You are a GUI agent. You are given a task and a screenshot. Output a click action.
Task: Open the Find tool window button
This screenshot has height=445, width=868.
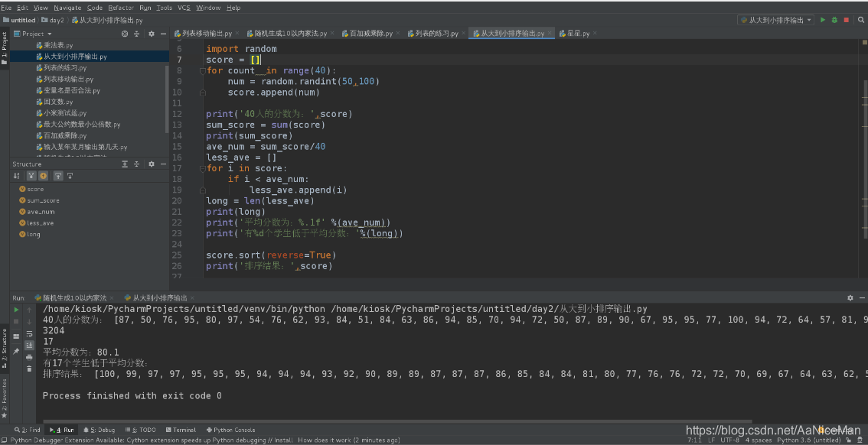27,430
